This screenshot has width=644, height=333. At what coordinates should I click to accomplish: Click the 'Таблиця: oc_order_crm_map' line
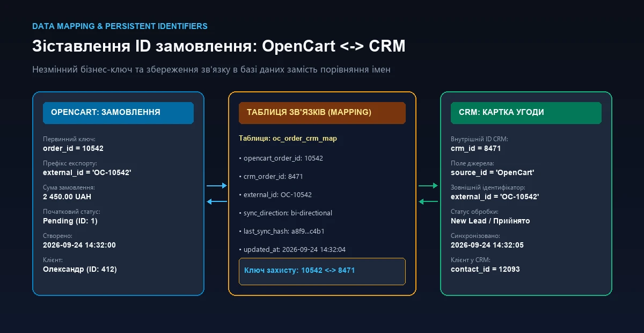pyautogui.click(x=288, y=139)
